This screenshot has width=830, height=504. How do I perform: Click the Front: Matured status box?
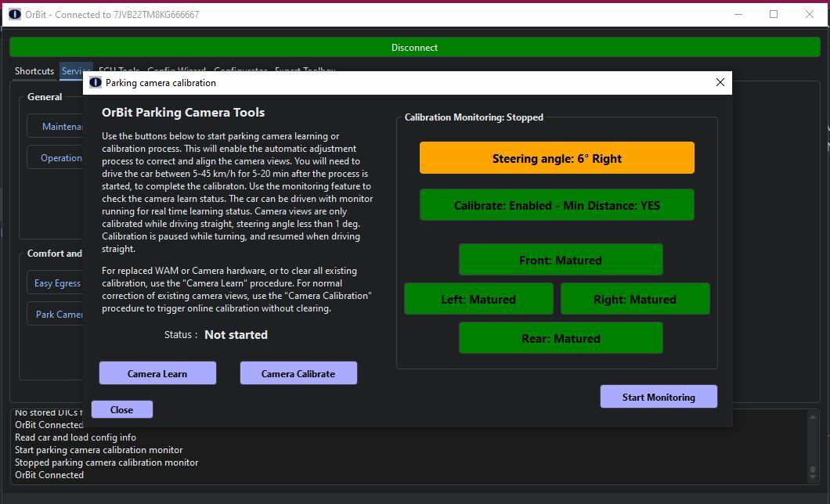coord(561,260)
